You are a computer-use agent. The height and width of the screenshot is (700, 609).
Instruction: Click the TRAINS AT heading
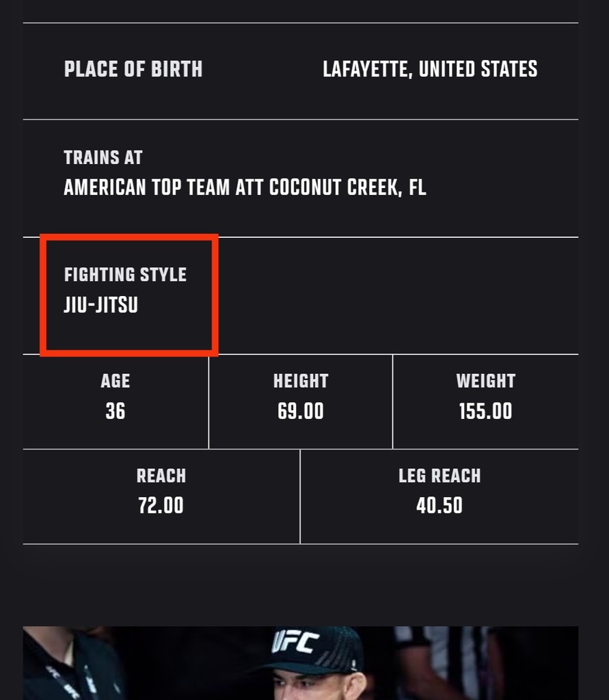tap(103, 158)
